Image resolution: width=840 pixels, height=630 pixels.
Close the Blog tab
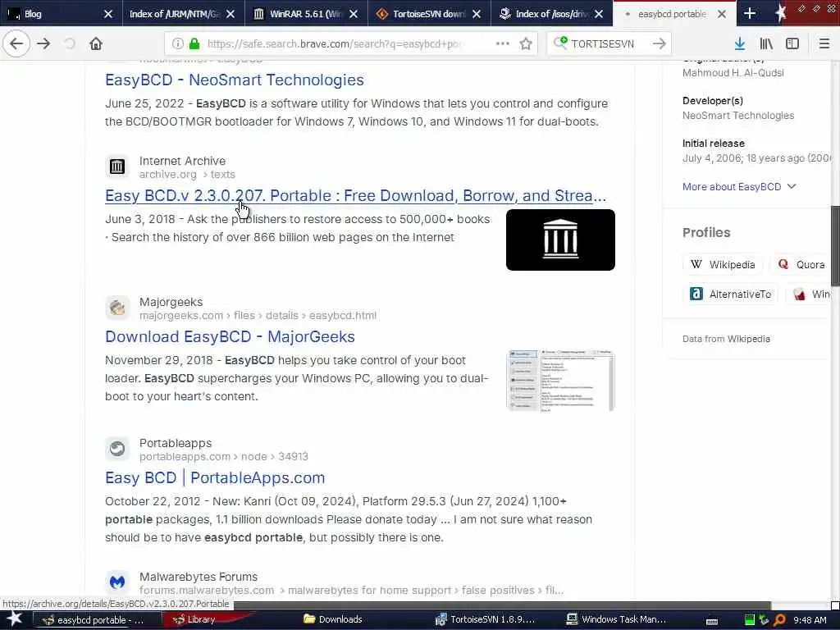[x=107, y=14]
